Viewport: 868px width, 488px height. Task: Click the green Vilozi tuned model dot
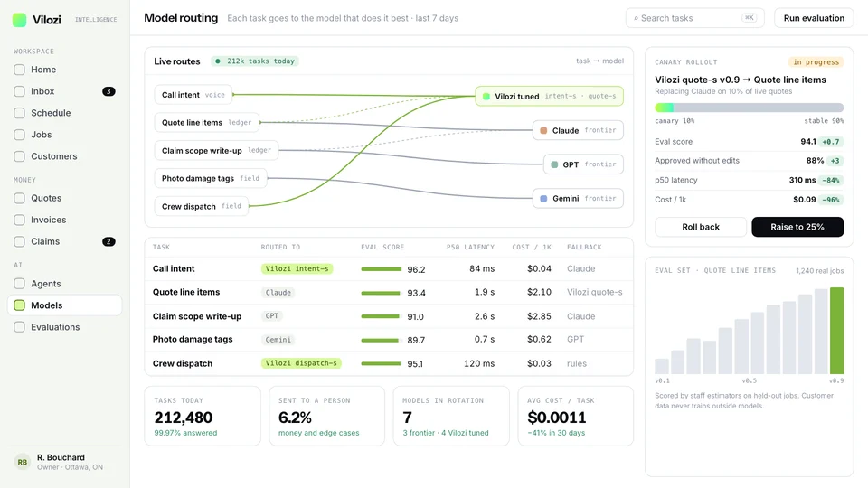pyautogui.click(x=486, y=97)
